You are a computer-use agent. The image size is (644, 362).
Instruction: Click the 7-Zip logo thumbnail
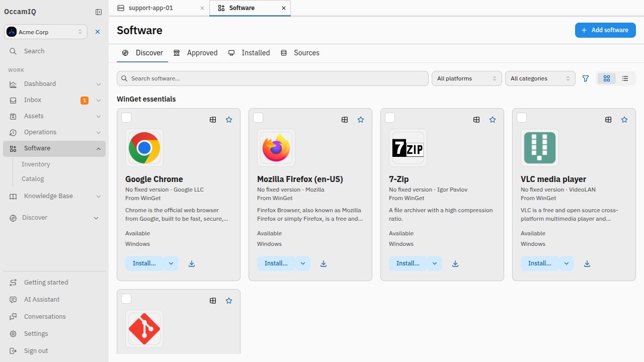(408, 148)
